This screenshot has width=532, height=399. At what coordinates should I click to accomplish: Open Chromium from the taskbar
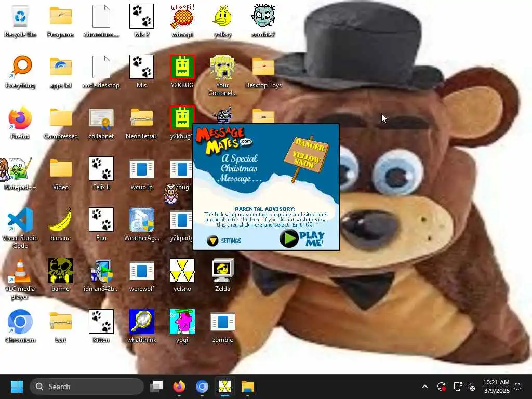coord(202,387)
